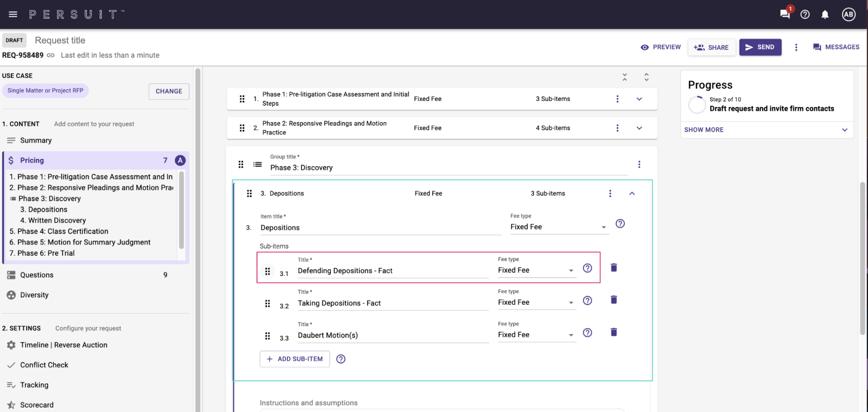Delete Defending Depositions - Fact sub-item
The image size is (868, 412).
click(x=614, y=268)
